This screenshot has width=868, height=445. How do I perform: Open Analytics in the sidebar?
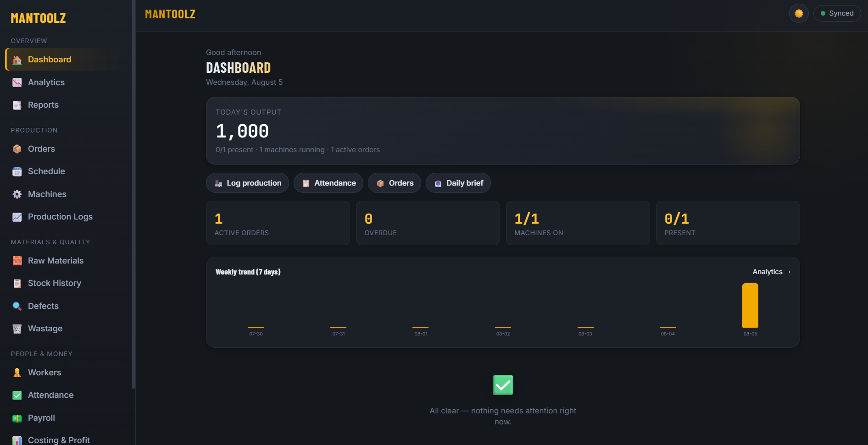[x=65, y=82]
